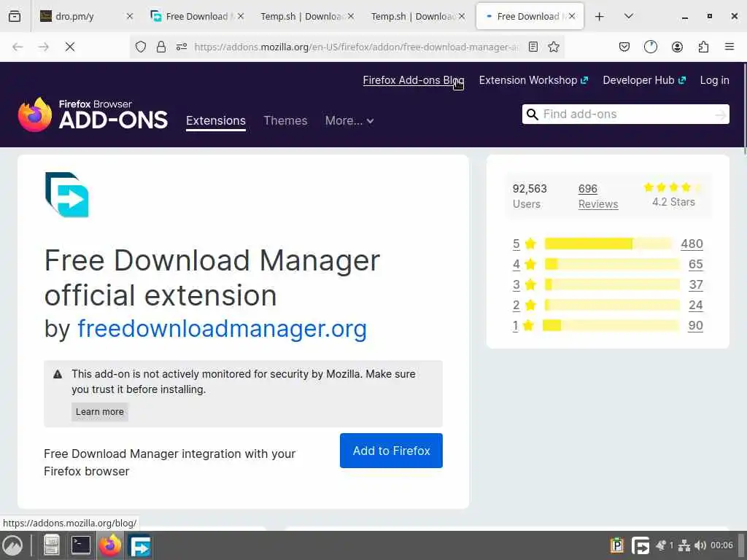Viewport: 747px width, 560px height.
Task: Click the Add to Firefox button
Action: click(391, 451)
